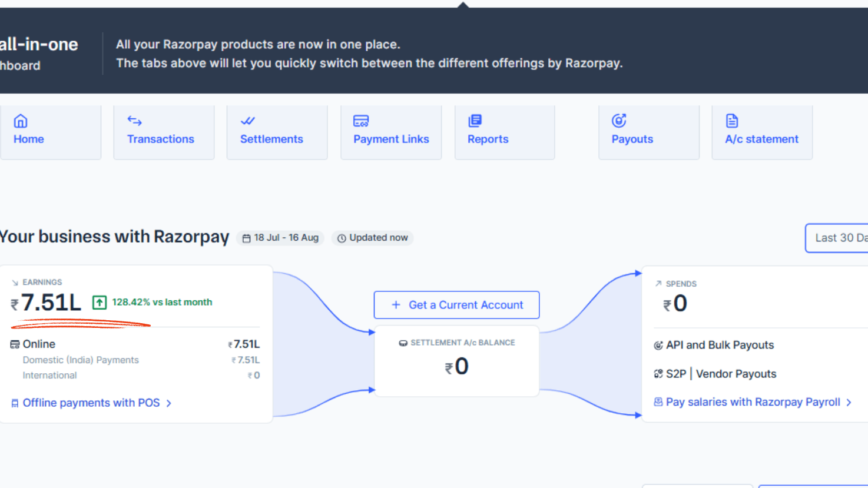The height and width of the screenshot is (488, 868).
Task: Click the Reports document icon
Action: pos(475,121)
